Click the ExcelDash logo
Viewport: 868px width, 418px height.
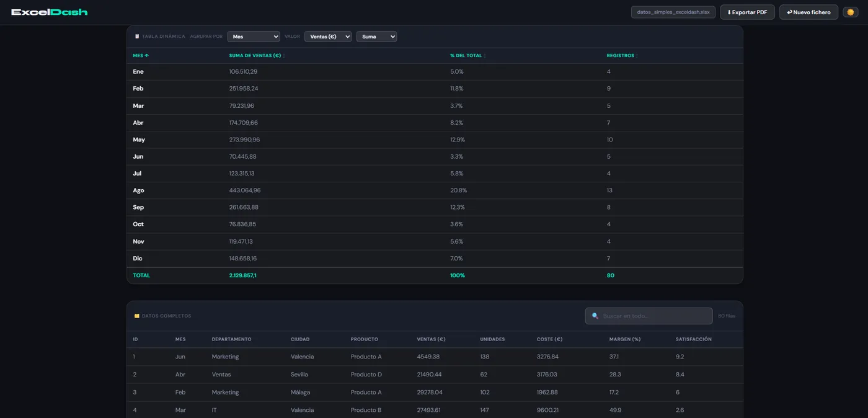pos(50,12)
